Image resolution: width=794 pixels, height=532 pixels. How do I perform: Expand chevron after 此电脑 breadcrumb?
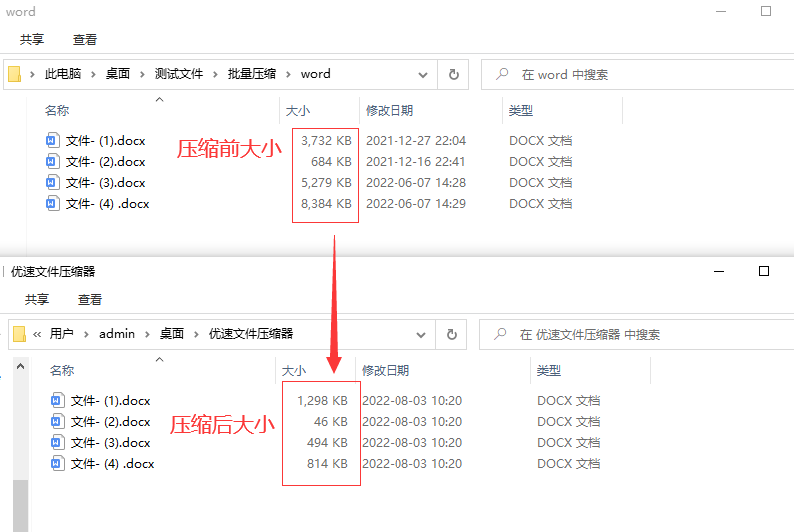(x=93, y=75)
